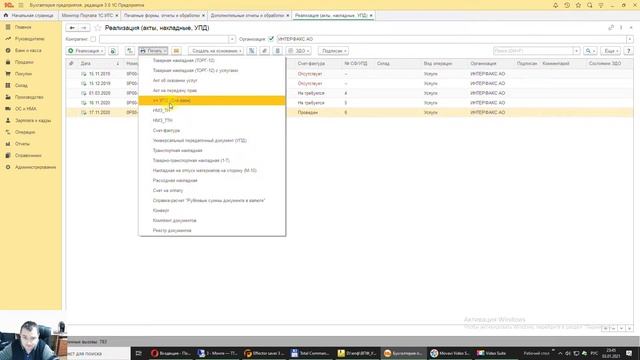Switch to Дополнительные отчеты и обработки tab
Image resolution: width=640 pixels, height=360 pixels.
click(x=247, y=16)
